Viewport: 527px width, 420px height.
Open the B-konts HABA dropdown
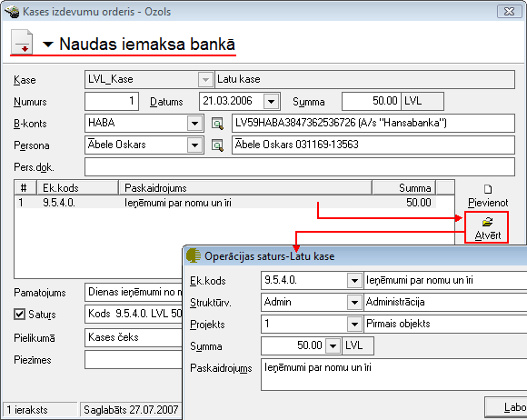tap(195, 124)
